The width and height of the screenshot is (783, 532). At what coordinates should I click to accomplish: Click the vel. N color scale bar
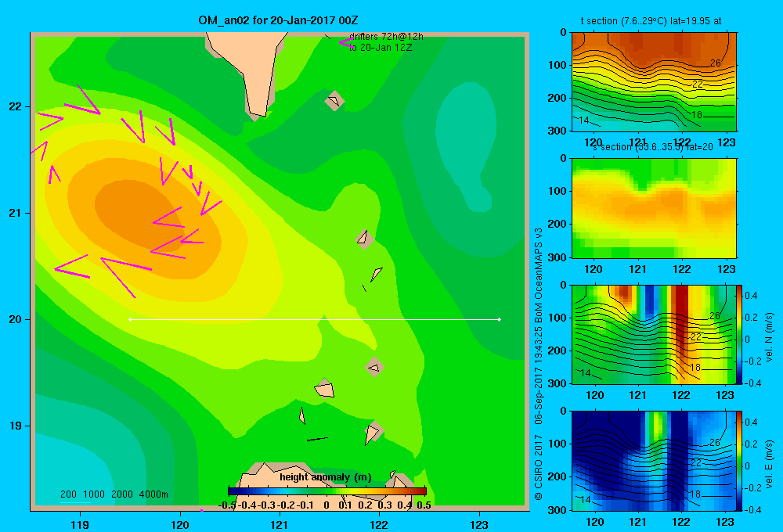(740, 334)
